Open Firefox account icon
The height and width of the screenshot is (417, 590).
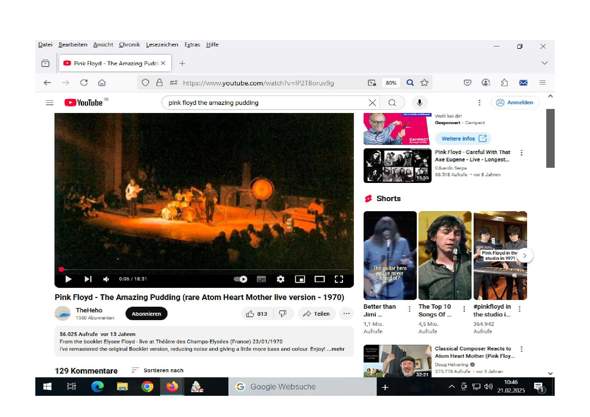485,82
